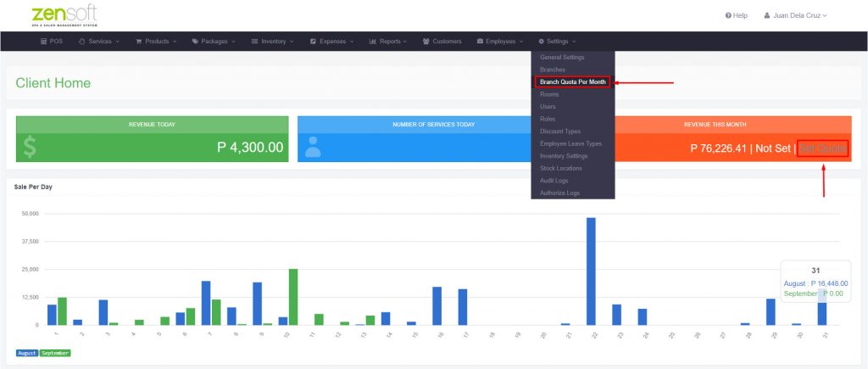
Task: Click the Reports bar chart icon
Action: 373,42
